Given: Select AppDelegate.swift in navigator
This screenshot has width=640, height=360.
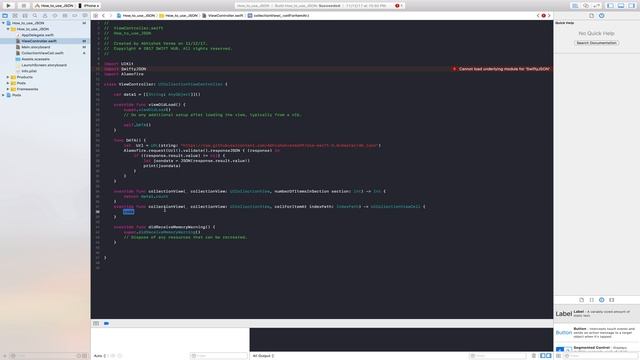Looking at the screenshot, I should tap(37, 35).
